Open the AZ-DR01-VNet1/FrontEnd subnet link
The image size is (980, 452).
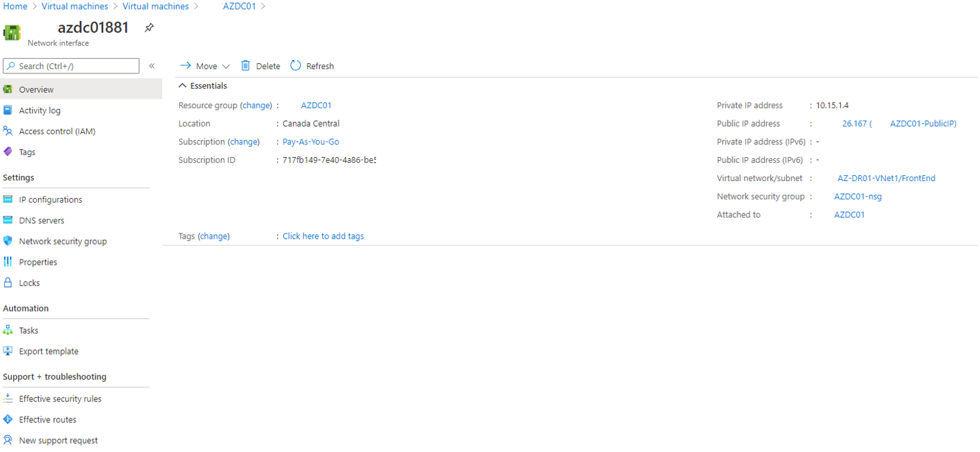coord(886,179)
